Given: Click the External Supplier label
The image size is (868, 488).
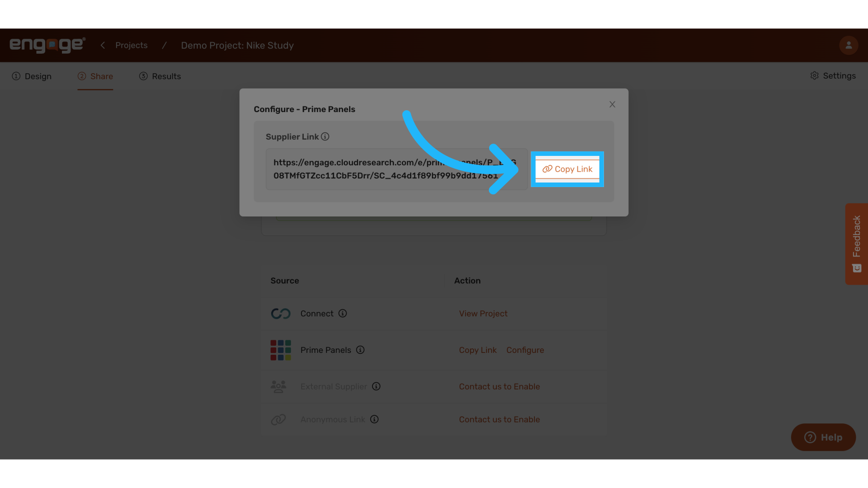Looking at the screenshot, I should click(334, 387).
